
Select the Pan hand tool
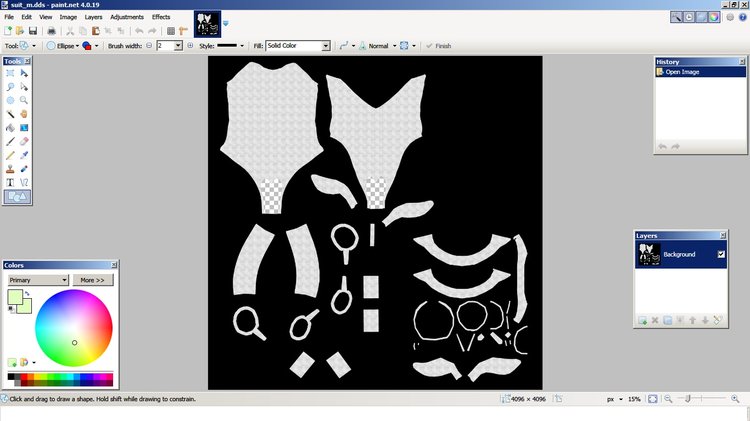[x=24, y=114]
